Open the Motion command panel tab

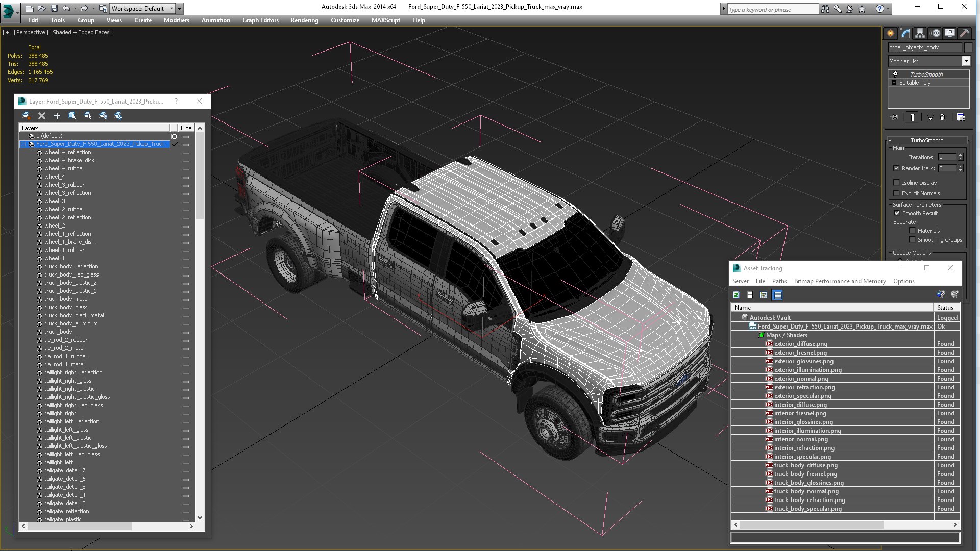pos(935,33)
